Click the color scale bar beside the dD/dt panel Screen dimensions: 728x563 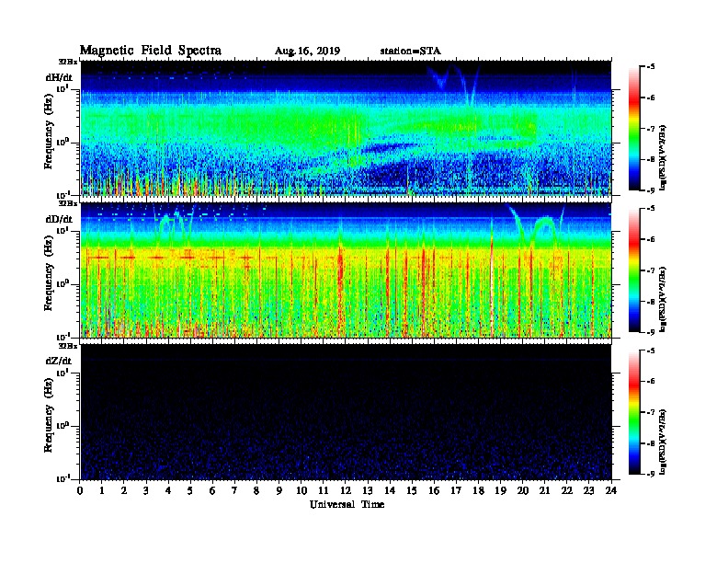(x=634, y=270)
